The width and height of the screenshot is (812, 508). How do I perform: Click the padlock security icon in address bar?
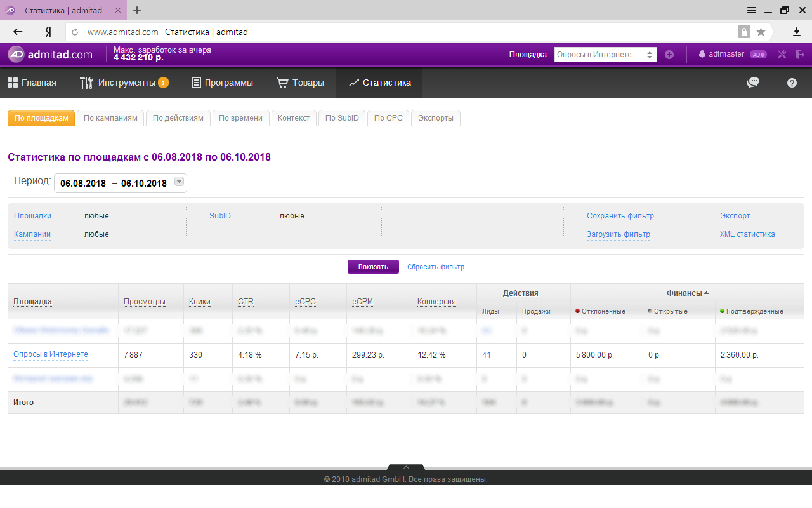point(743,32)
